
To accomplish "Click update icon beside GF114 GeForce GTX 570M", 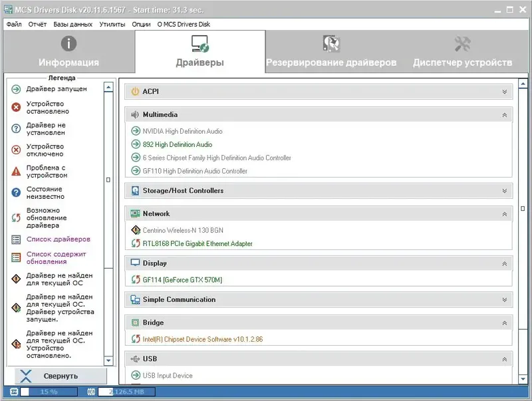I will (x=136, y=279).
